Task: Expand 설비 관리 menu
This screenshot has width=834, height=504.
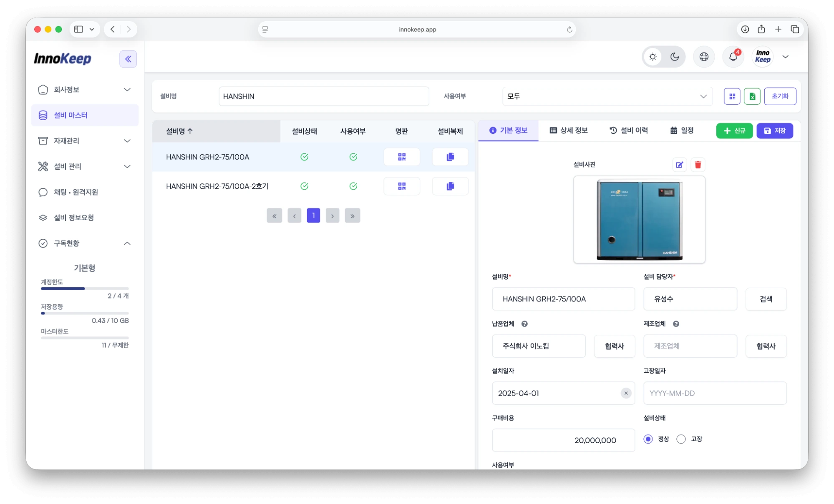Action: click(85, 166)
